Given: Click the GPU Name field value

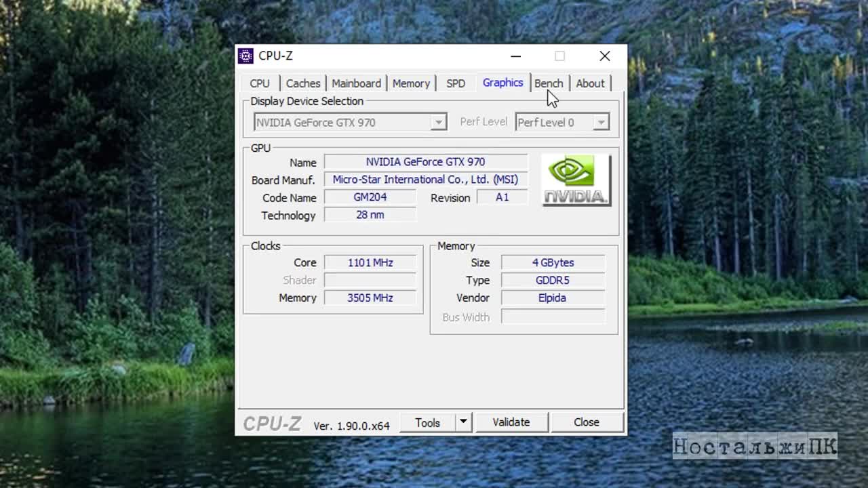Looking at the screenshot, I should click(425, 162).
